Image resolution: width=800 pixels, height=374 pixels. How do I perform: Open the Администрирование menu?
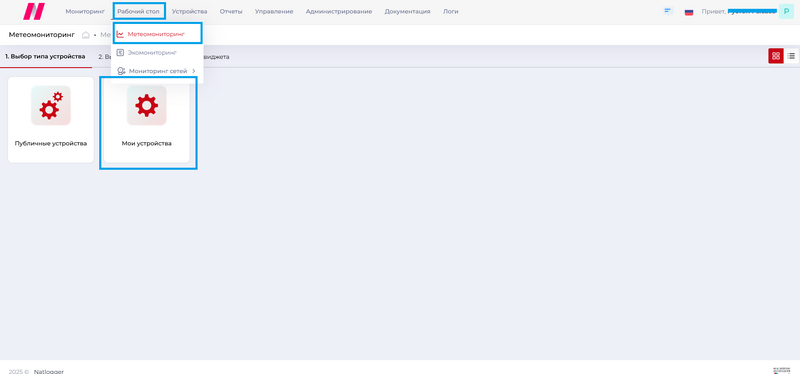point(339,11)
